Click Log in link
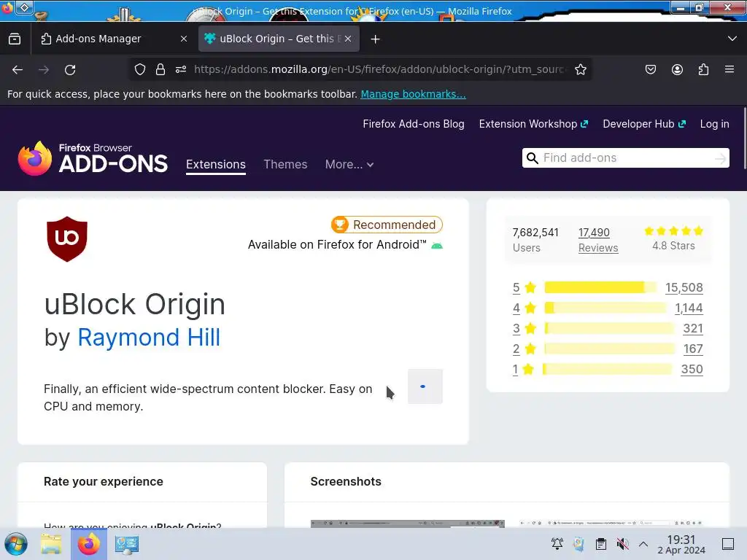This screenshot has height=560, width=747. [714, 124]
